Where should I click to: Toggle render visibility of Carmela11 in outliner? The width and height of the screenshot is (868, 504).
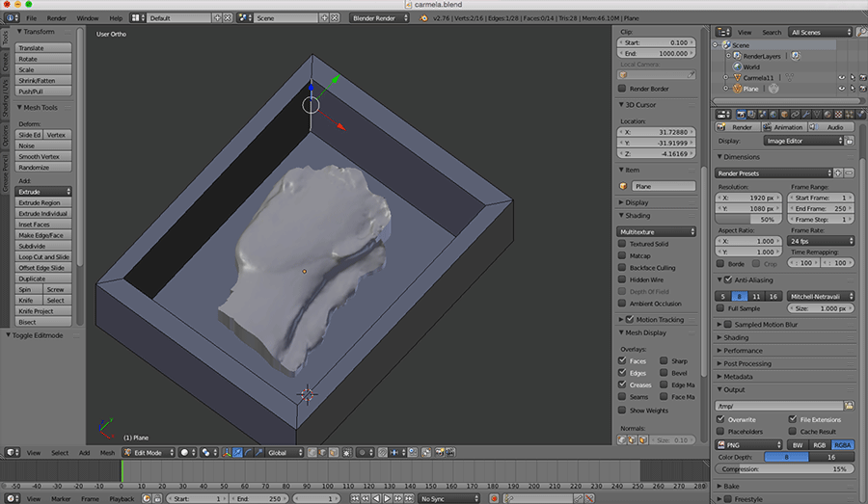coord(862,77)
